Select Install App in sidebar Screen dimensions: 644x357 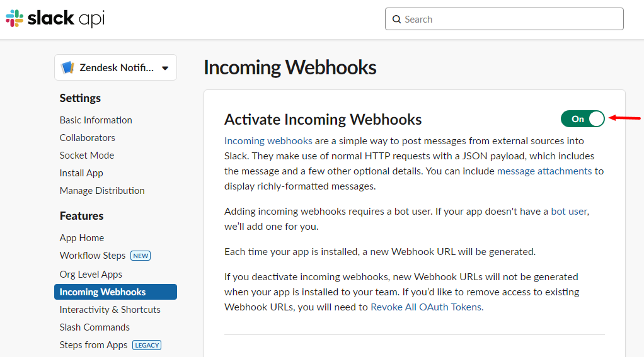tap(81, 173)
